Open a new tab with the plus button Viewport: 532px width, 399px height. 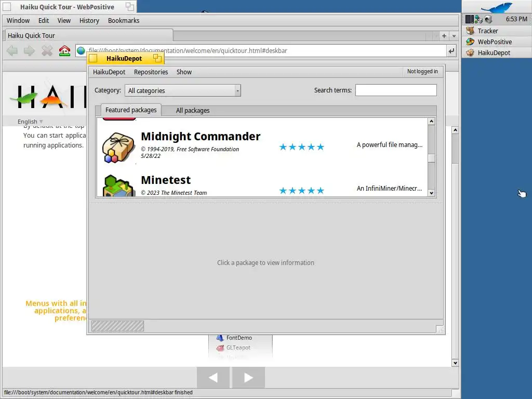click(444, 36)
